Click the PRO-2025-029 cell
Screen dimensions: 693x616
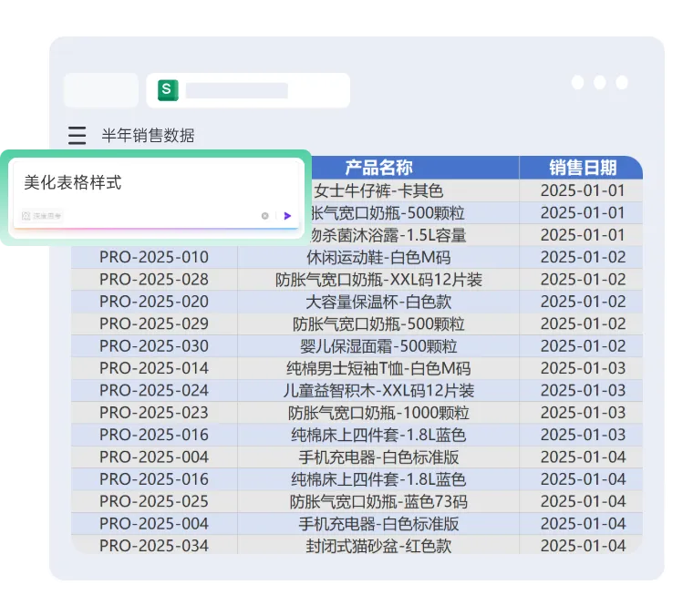(154, 323)
